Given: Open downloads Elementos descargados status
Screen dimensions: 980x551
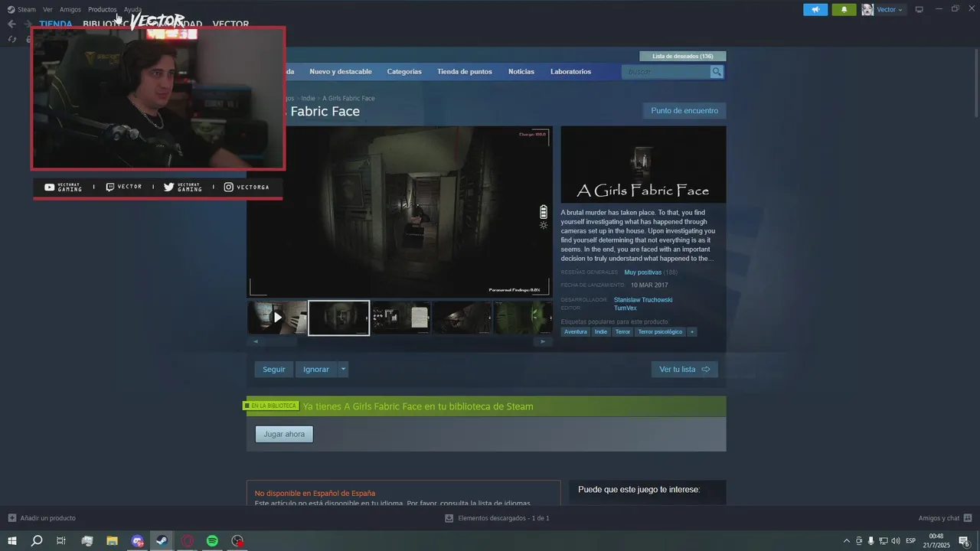Looking at the screenshot, I should 497,518.
